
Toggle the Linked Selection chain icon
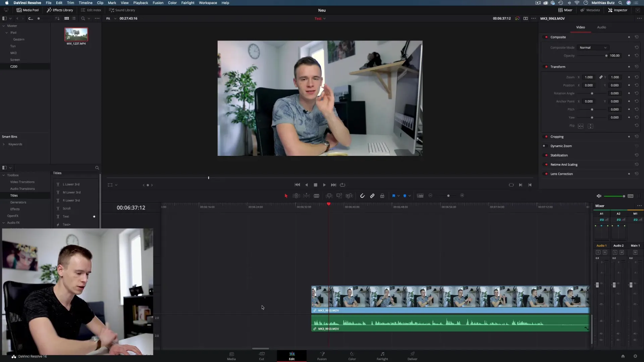pyautogui.click(x=372, y=196)
